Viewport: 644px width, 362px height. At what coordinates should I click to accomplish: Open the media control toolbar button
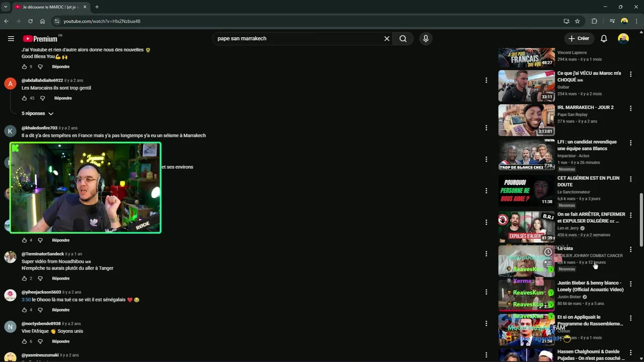coord(612,21)
